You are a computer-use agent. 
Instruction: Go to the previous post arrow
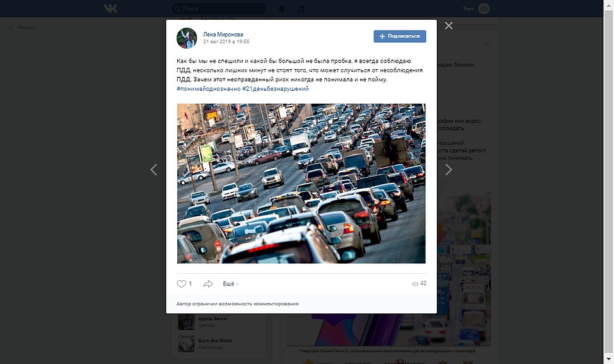[x=154, y=170]
